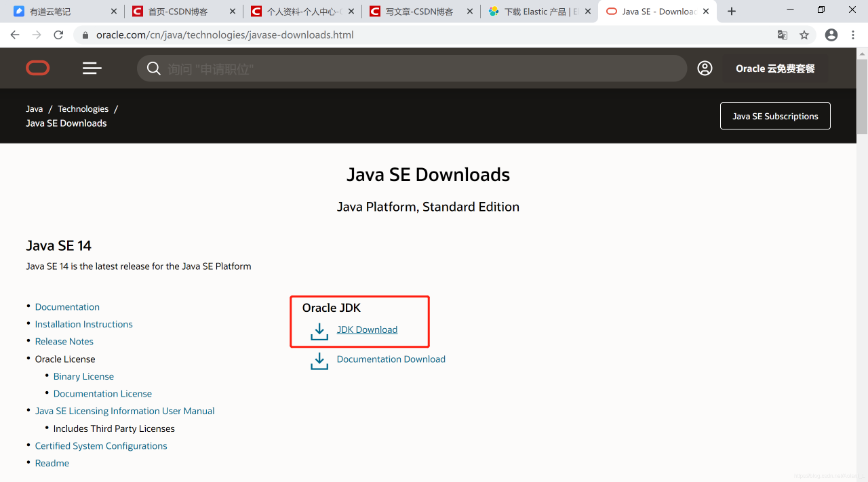This screenshot has height=482, width=868.
Task: Reload the current page
Action: click(58, 35)
